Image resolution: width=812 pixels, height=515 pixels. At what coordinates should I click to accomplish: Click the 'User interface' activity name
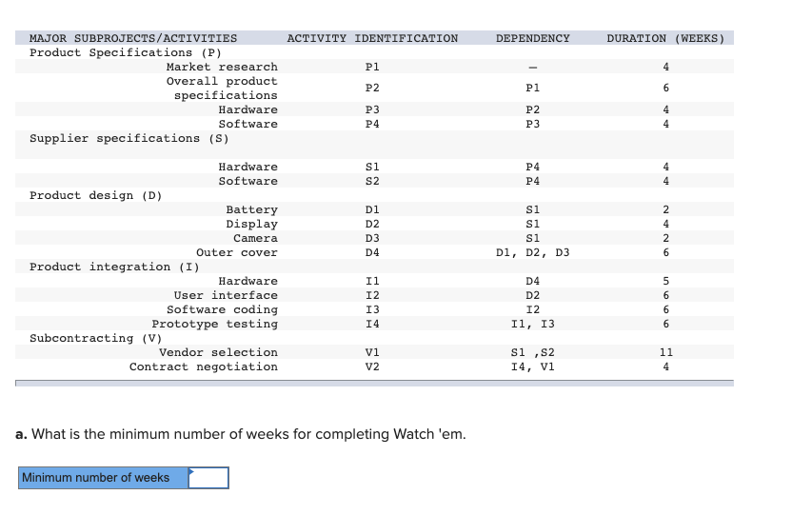click(226, 295)
